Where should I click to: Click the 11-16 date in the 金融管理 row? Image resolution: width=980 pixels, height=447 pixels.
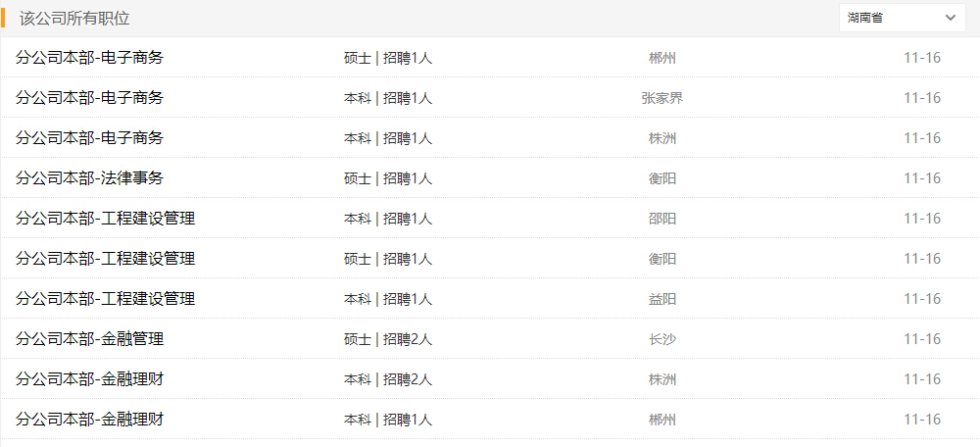click(x=921, y=339)
